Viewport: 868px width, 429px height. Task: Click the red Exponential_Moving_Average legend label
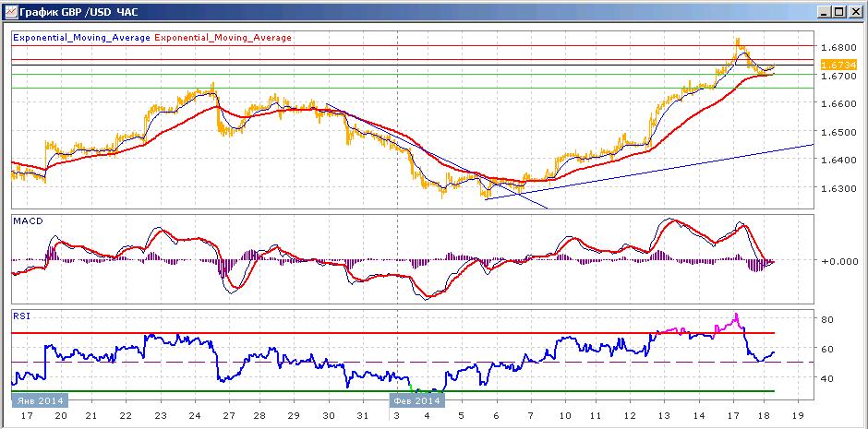pyautogui.click(x=223, y=38)
